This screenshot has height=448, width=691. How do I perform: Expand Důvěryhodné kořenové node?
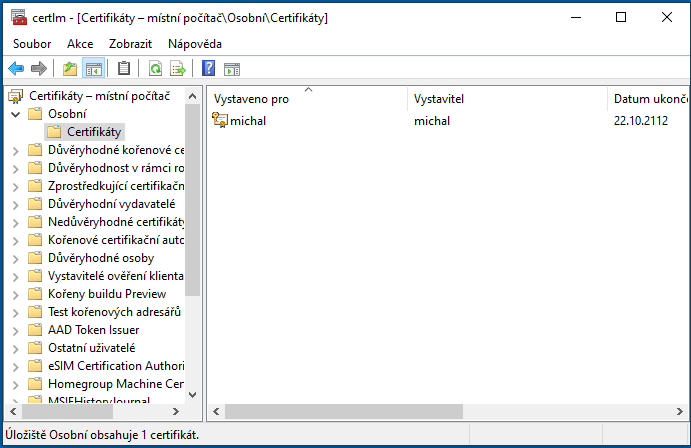tap(16, 151)
